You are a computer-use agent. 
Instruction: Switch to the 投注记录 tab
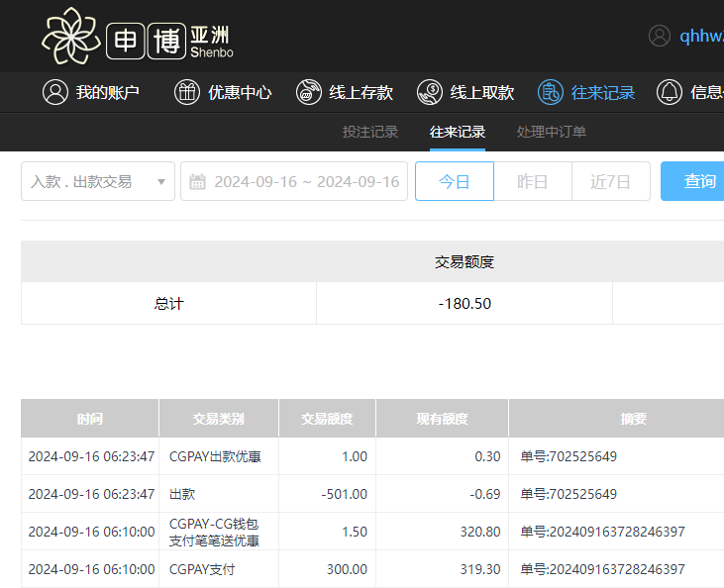pos(370,132)
